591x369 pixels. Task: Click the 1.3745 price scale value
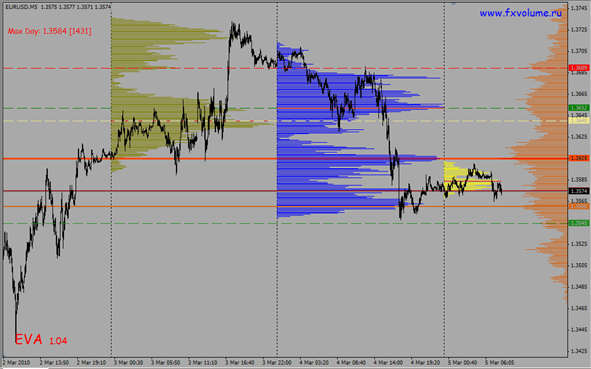pyautogui.click(x=579, y=8)
